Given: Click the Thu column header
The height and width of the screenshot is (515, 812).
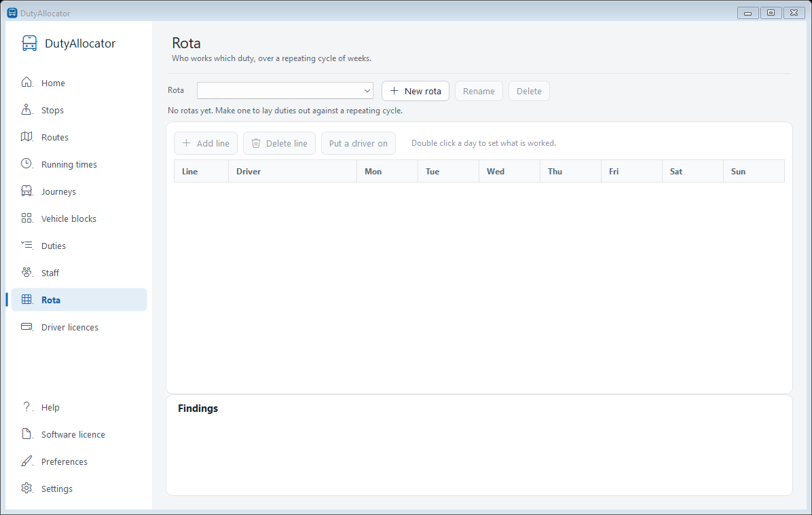Looking at the screenshot, I should tap(571, 171).
